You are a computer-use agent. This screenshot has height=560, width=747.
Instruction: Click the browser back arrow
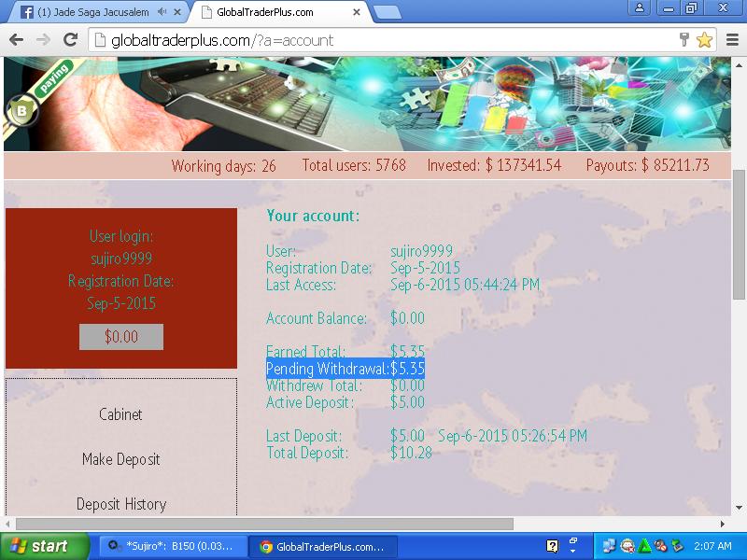click(x=17, y=40)
